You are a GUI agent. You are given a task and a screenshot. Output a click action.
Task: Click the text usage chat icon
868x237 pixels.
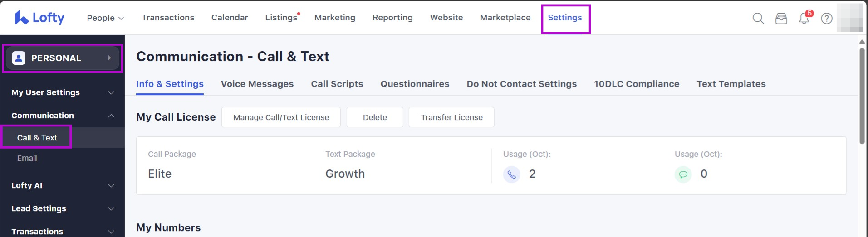point(683,174)
